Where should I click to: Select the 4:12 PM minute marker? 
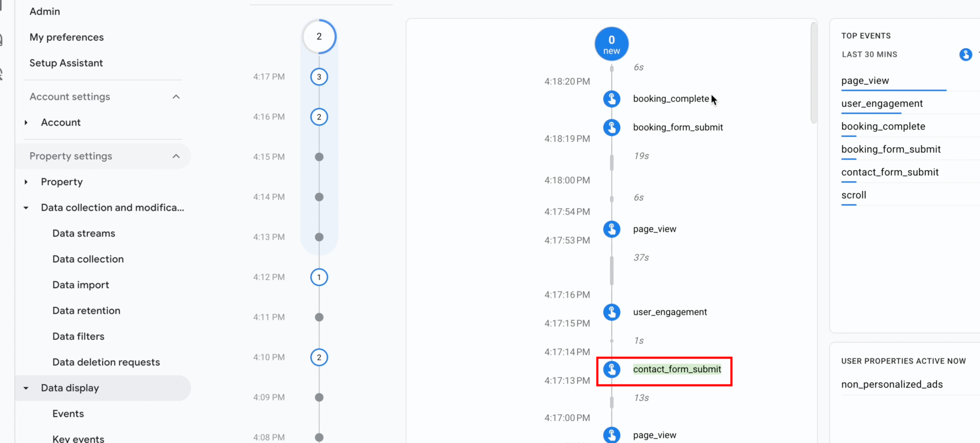319,277
